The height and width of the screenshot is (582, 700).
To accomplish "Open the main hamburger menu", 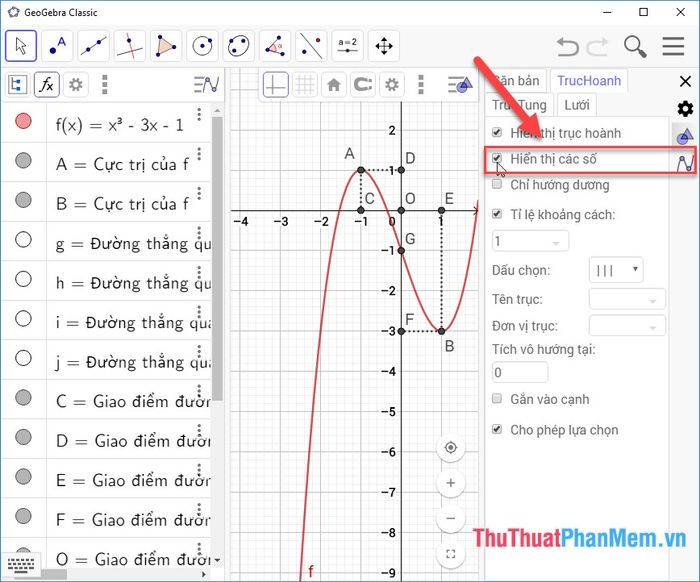I will pyautogui.click(x=673, y=46).
